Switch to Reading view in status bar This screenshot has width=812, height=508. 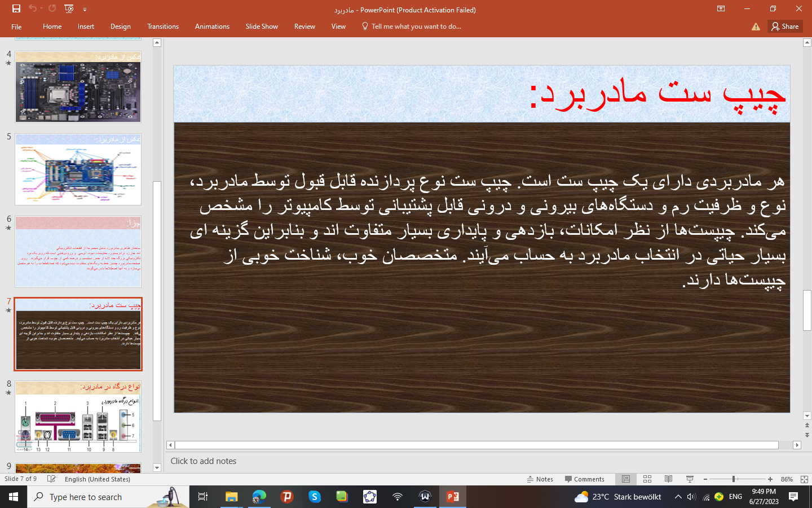(x=668, y=479)
